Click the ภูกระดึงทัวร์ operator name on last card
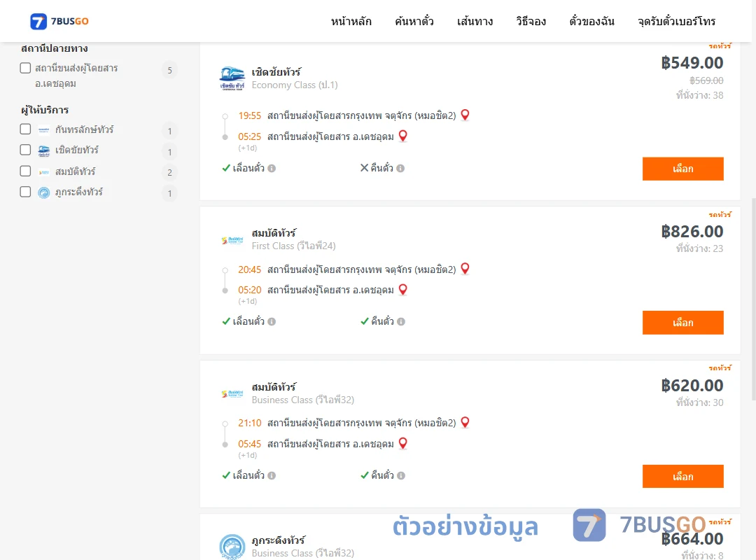The width and height of the screenshot is (756, 560). 279,540
